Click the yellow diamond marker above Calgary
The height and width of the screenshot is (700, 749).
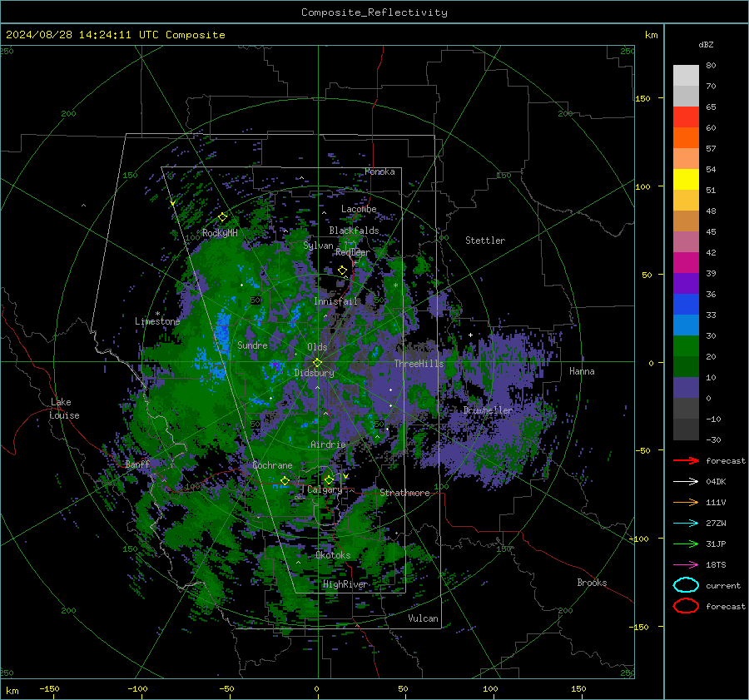click(329, 479)
